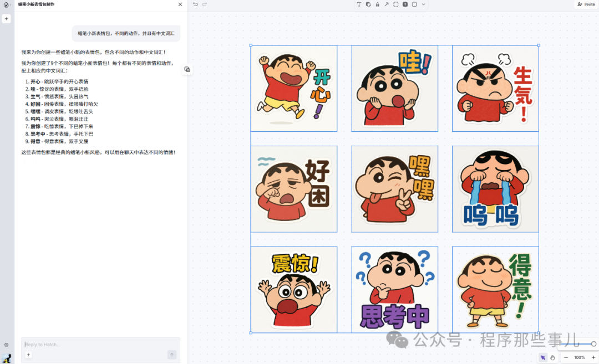Redo the canvas action
599x364 pixels.
click(x=204, y=4)
